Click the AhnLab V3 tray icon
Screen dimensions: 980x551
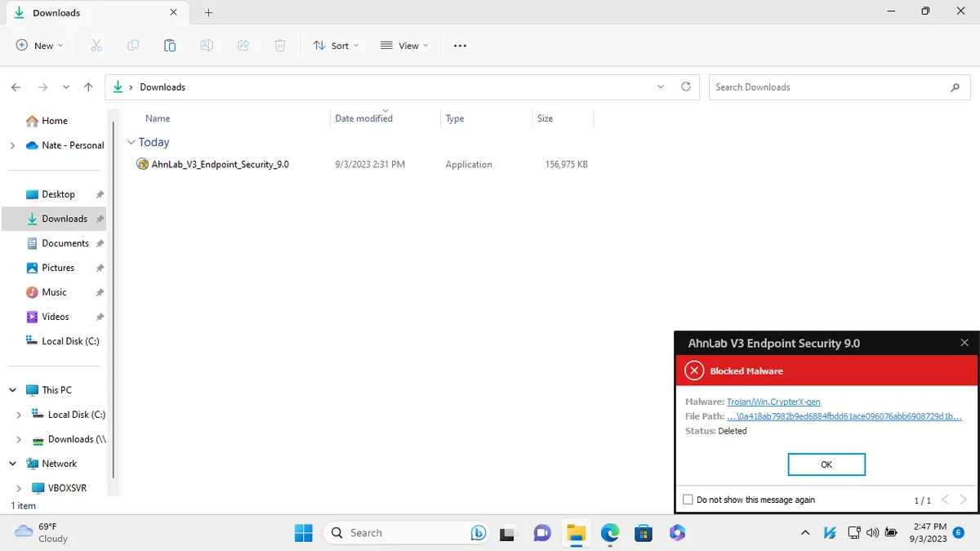point(830,533)
